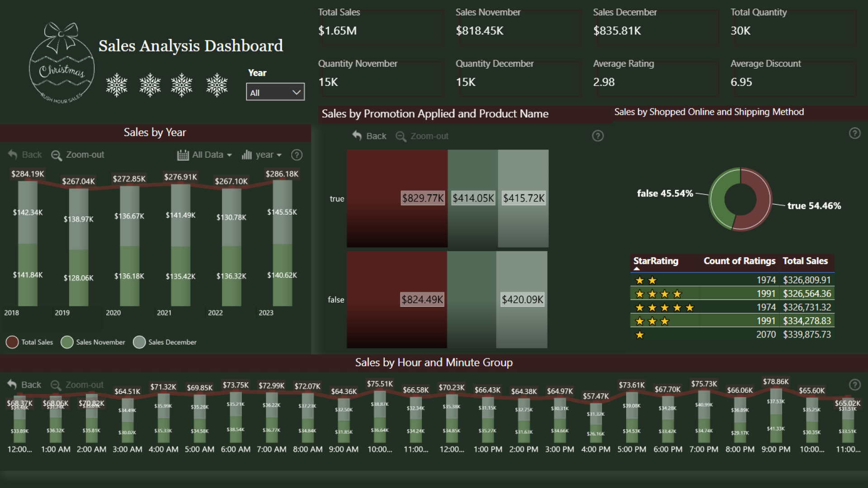Sort table by Count of Ratings header
Viewport: 868px width, 488px height.
[x=739, y=261]
